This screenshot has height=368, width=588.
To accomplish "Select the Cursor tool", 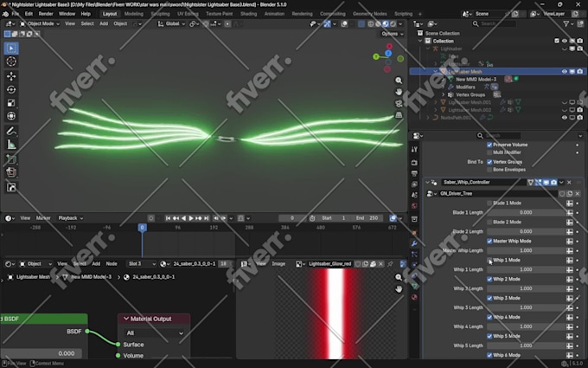I will 11,61.
